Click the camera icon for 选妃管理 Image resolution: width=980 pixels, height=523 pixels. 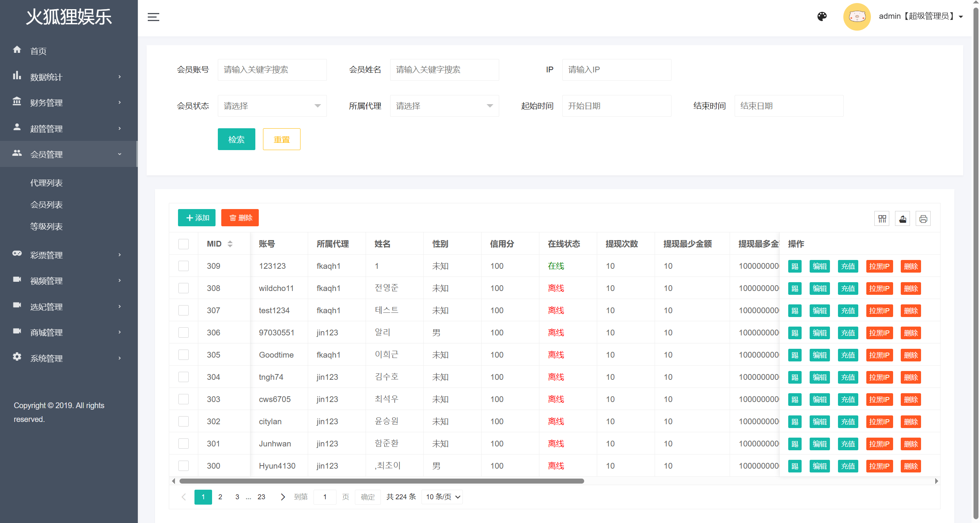(x=17, y=305)
